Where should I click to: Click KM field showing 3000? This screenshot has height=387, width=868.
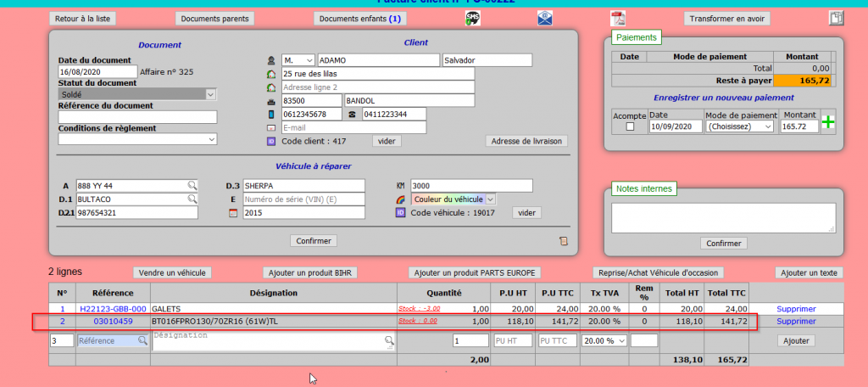pos(470,185)
